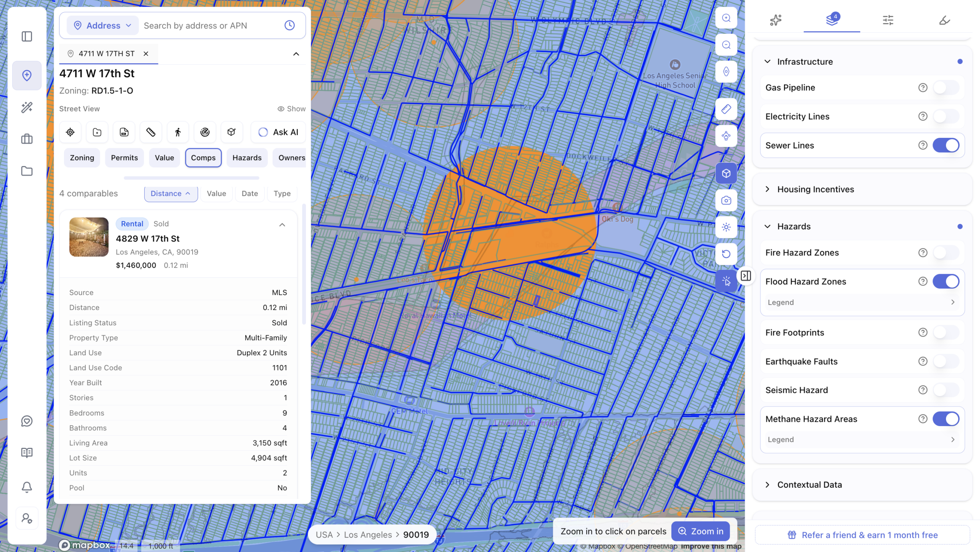Image resolution: width=980 pixels, height=552 pixels.
Task: Collapse the property details panel chevron
Action: [x=296, y=54]
